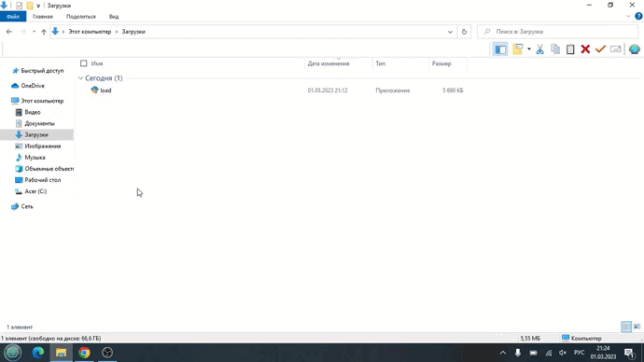Viewport: 644px width, 362px height.
Task: Click the 5 690 КБ size cell
Action: [453, 90]
